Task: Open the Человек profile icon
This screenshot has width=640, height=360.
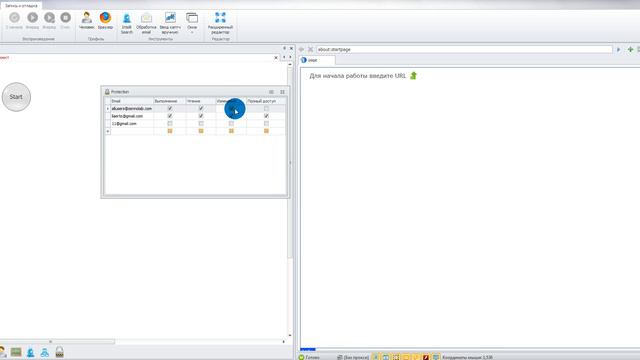Action: click(87, 18)
